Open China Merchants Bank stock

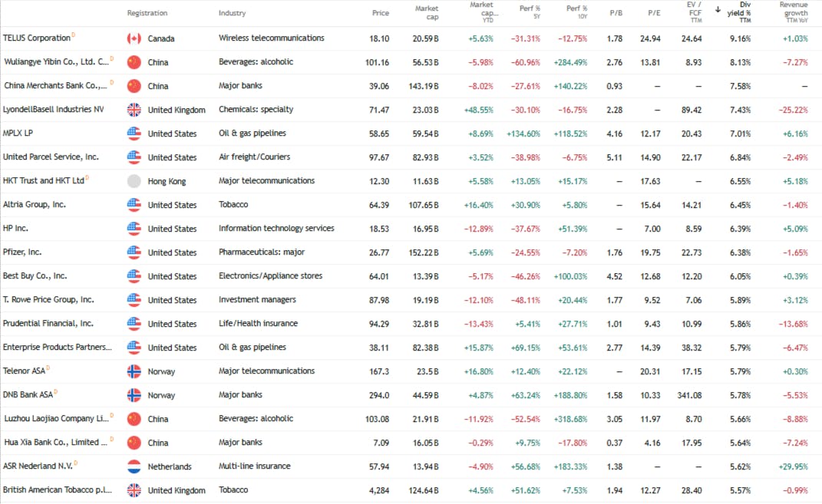click(x=55, y=85)
